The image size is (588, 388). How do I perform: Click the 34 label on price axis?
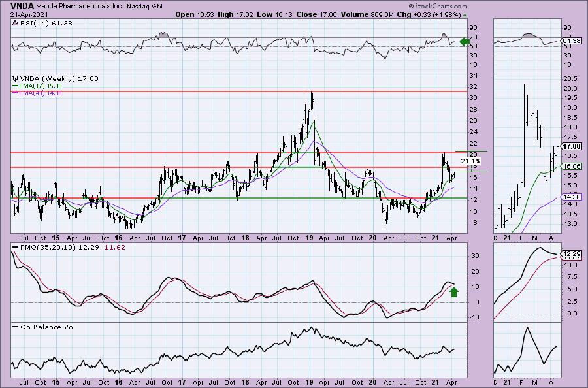[473, 76]
